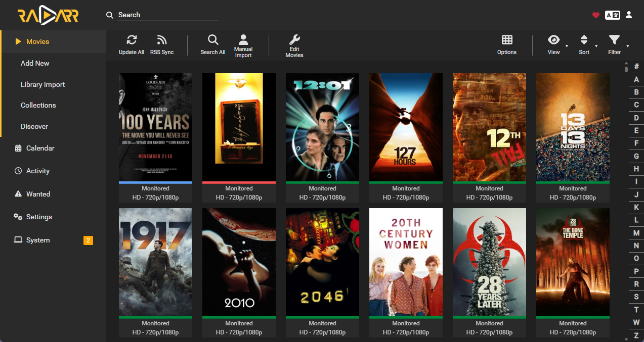The width and height of the screenshot is (644, 342).
Task: Jump to letter S in index
Action: 636,297
